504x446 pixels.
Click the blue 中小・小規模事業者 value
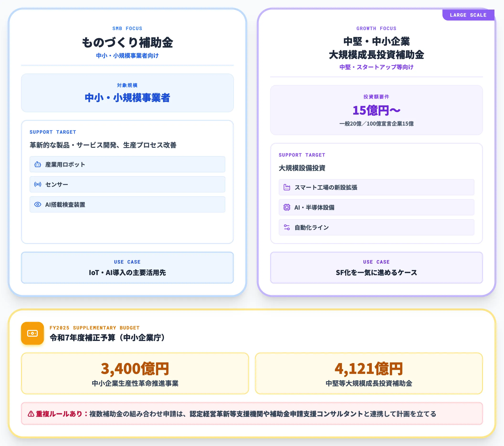[x=127, y=98]
